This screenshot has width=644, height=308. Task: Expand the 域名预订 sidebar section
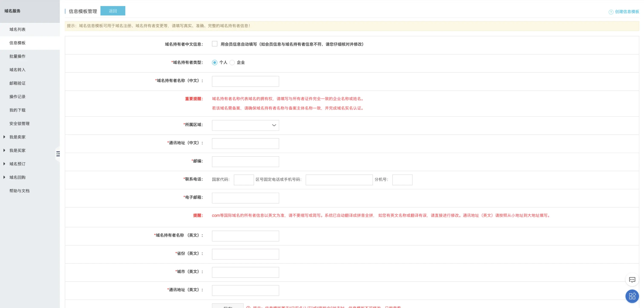17,164
